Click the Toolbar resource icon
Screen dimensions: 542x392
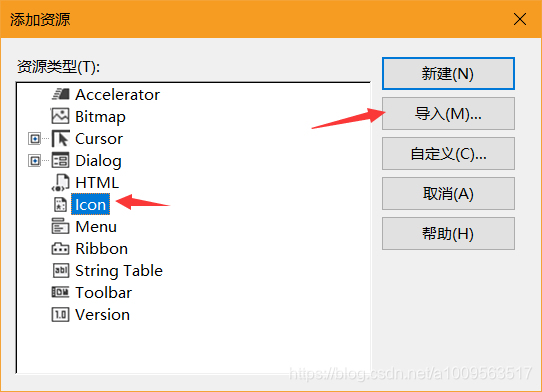[x=60, y=292]
